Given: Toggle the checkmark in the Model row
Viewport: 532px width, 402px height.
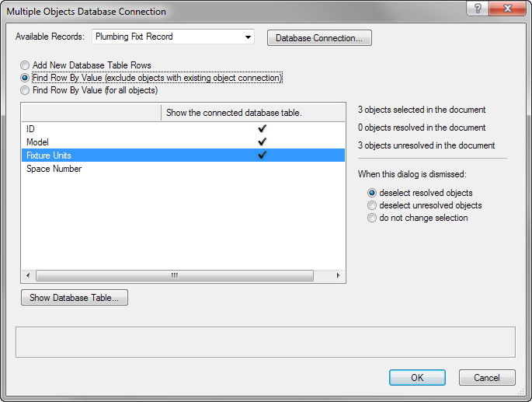Looking at the screenshot, I should 263,142.
